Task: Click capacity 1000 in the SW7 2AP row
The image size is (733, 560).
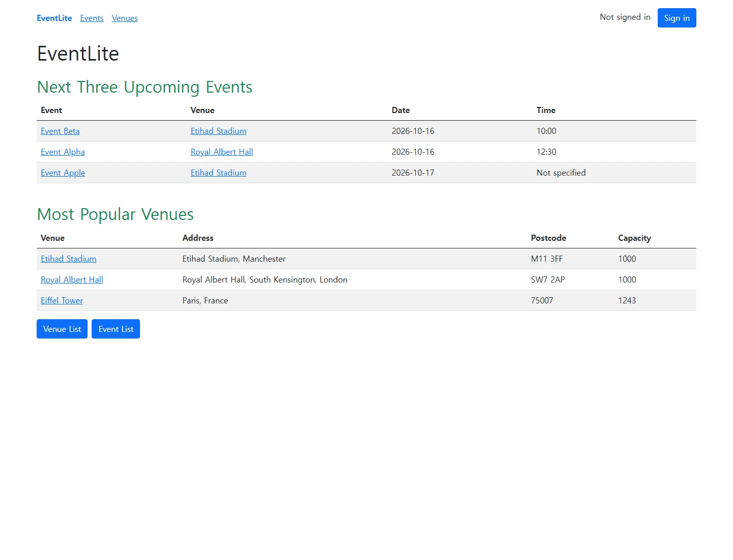Action: [627, 279]
